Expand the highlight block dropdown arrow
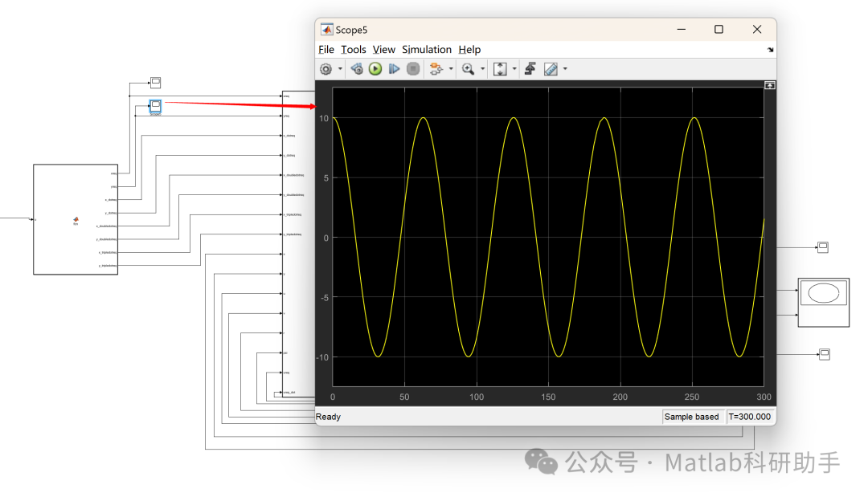868x497 pixels. 451,69
